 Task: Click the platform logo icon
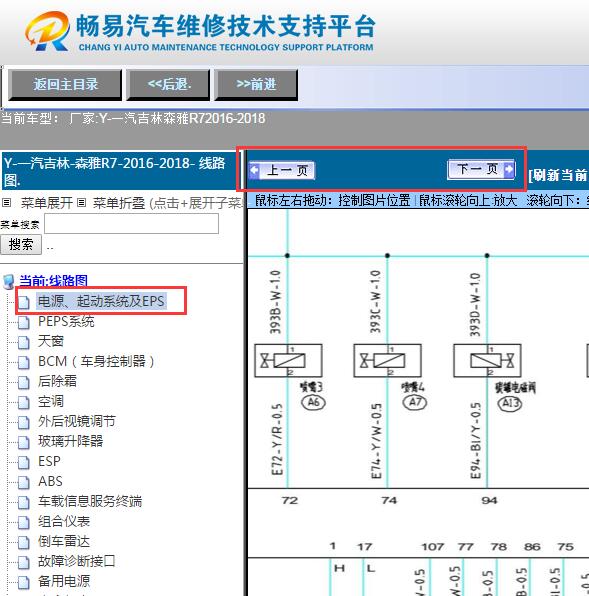click(48, 31)
